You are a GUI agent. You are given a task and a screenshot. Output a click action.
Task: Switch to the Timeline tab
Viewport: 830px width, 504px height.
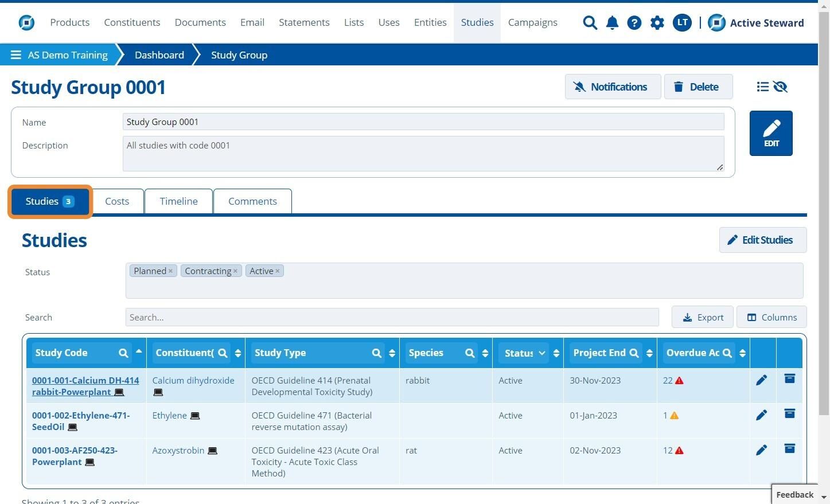[179, 201]
